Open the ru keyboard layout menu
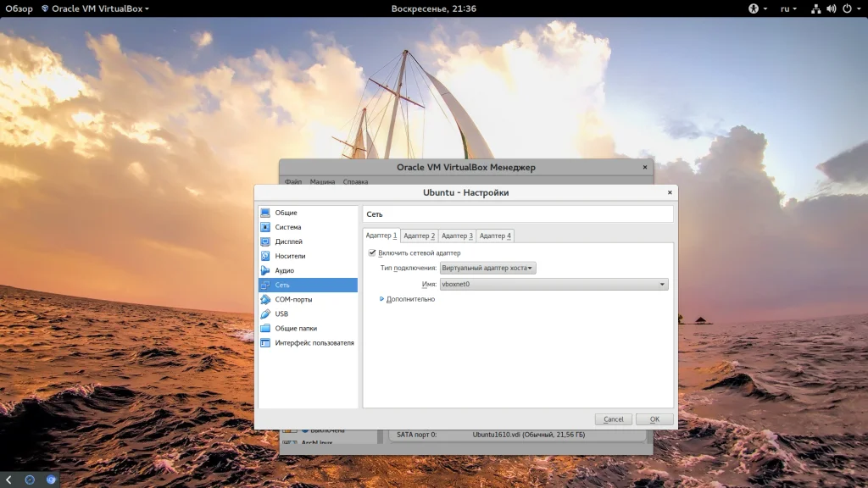The image size is (868, 488). (x=787, y=8)
